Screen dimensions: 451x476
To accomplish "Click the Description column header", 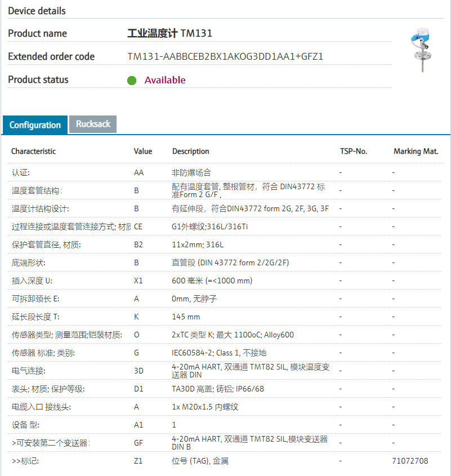I will coord(190,152).
